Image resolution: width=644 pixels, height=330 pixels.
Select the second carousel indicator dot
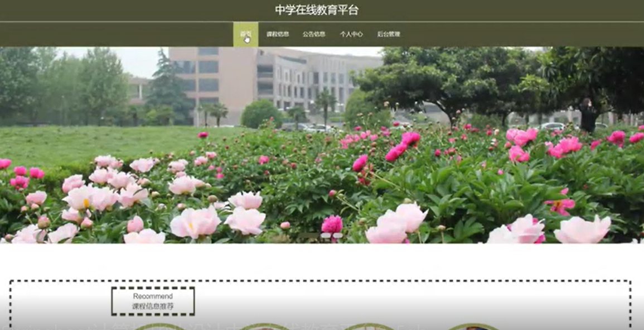point(326,236)
